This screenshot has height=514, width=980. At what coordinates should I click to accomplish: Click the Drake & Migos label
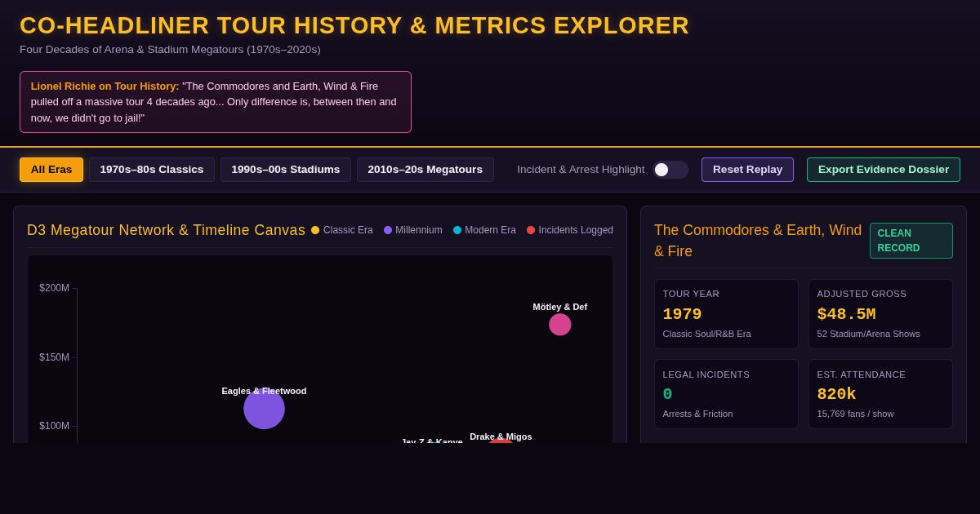coord(501,436)
